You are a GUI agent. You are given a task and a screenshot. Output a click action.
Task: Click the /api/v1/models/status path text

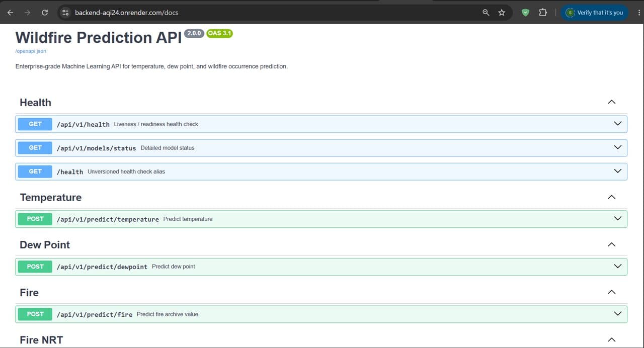click(96, 148)
